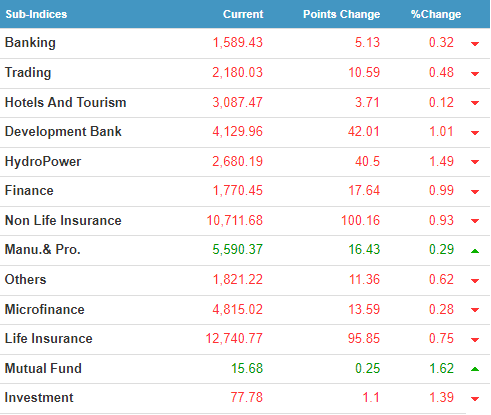This screenshot has width=491, height=415.
Task: Click the red down arrow in Trading row
Action: [475, 74]
